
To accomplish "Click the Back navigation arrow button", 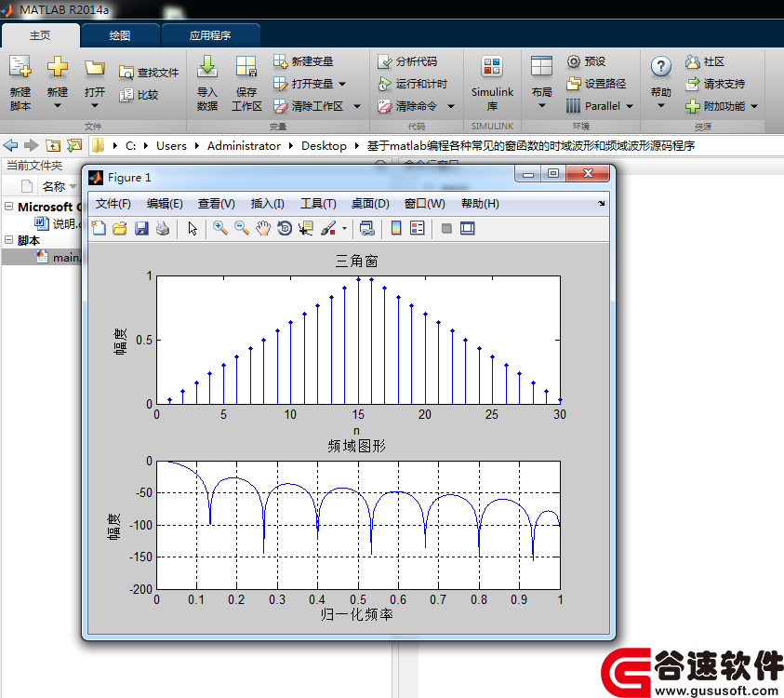I will click(x=10, y=145).
